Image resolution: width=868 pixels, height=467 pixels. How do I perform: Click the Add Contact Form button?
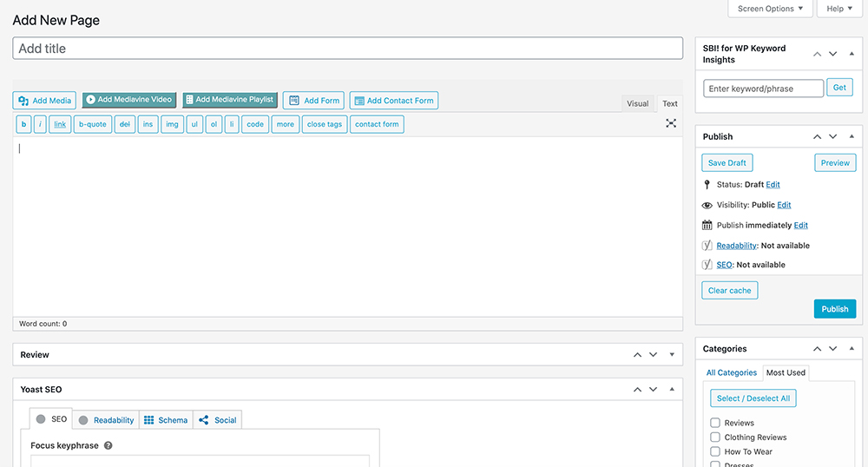(394, 100)
